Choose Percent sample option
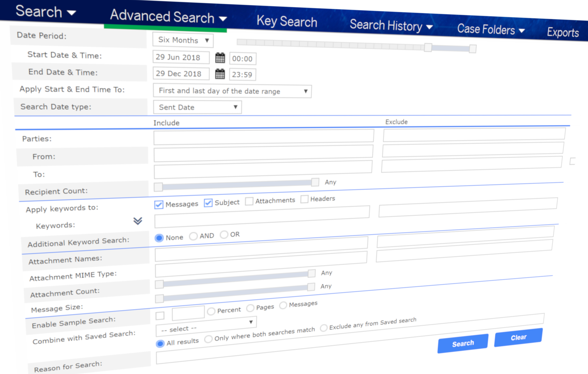Viewport: 588px width, 374px height. tap(211, 311)
